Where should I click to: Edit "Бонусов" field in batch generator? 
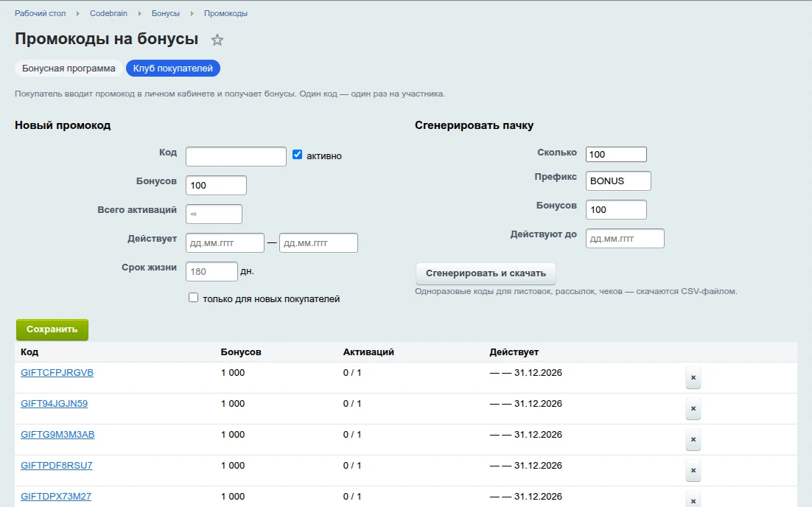tap(616, 210)
